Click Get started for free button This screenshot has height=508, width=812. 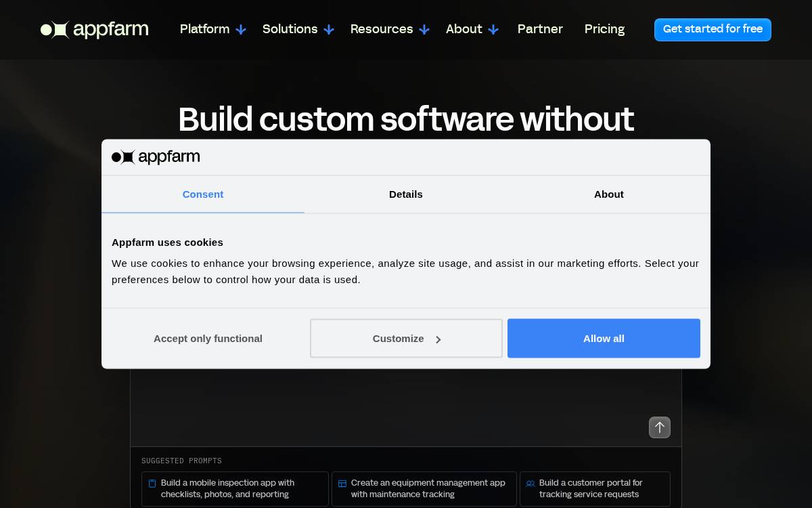coord(713,29)
